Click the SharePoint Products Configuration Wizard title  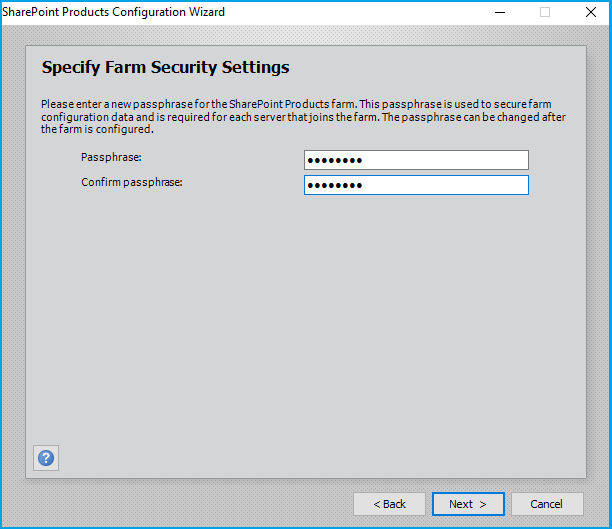(114, 12)
